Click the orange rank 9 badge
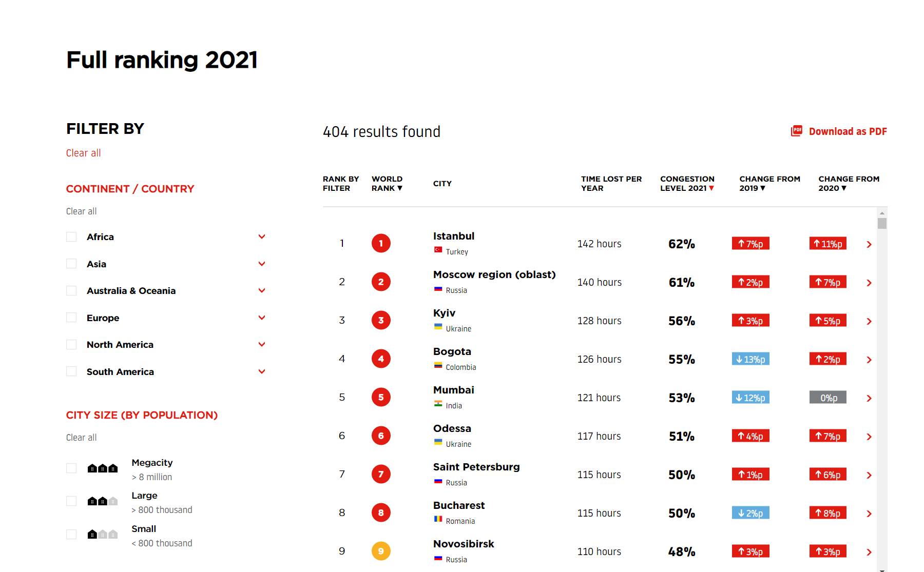The width and height of the screenshot is (924, 572). [x=381, y=551]
